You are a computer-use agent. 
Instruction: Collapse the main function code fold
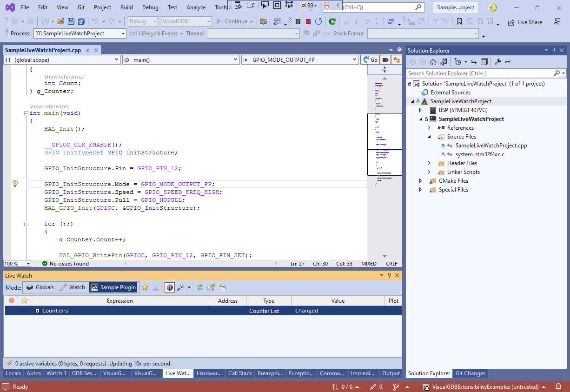pos(26,113)
